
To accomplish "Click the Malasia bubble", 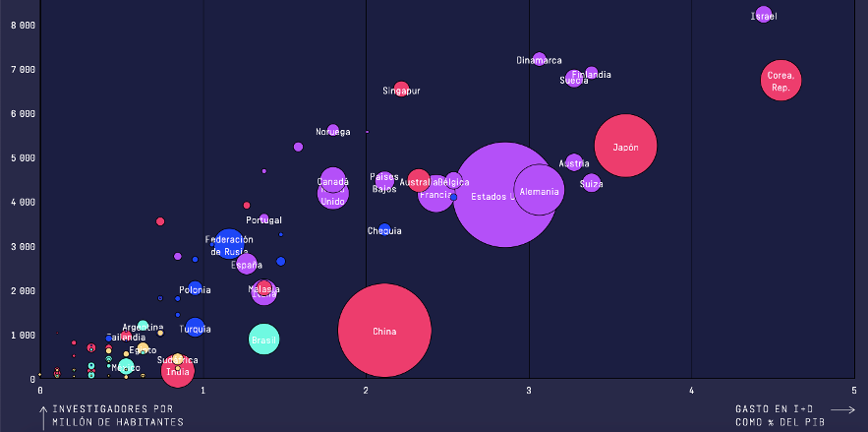I will coord(263,290).
